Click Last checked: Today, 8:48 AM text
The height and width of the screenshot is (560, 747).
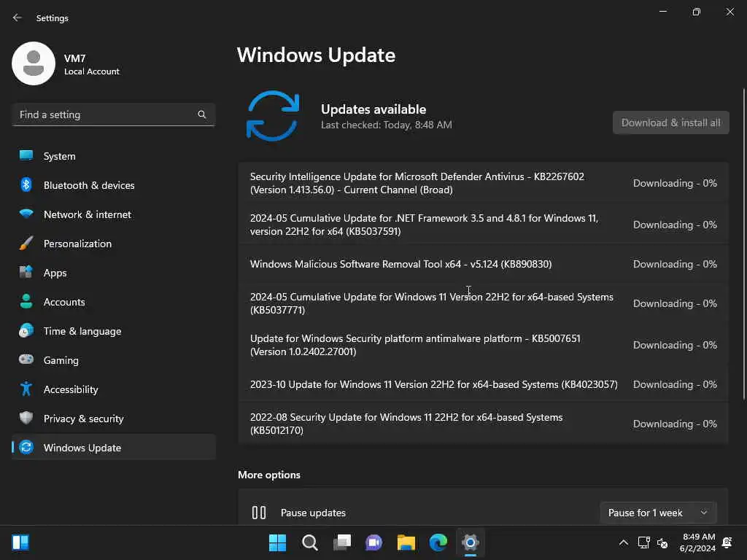point(387,125)
